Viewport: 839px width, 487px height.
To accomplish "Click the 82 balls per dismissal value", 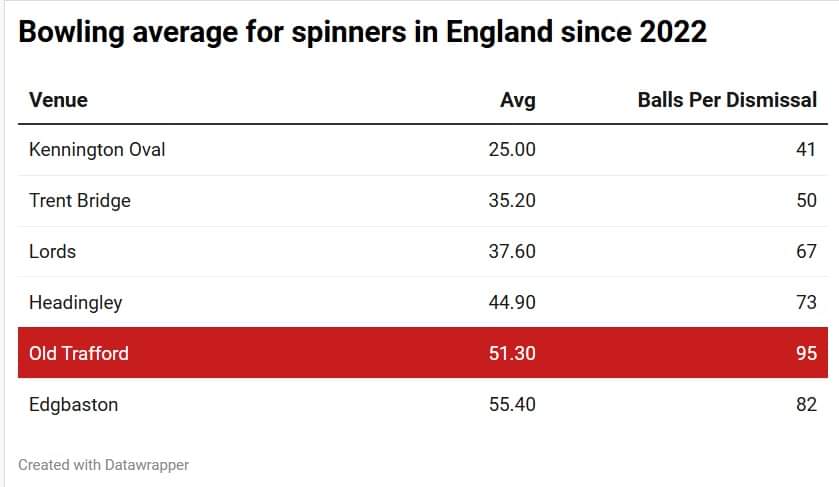I will click(806, 404).
